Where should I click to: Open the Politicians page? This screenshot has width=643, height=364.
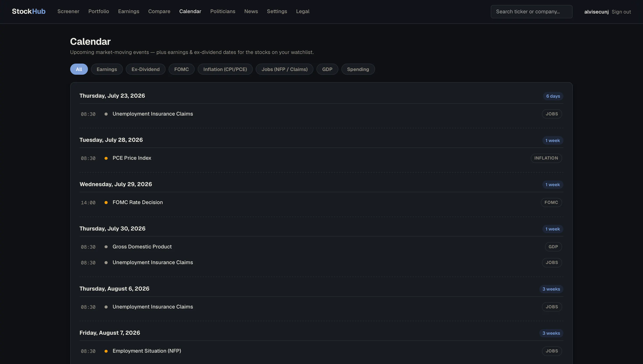pyautogui.click(x=223, y=12)
